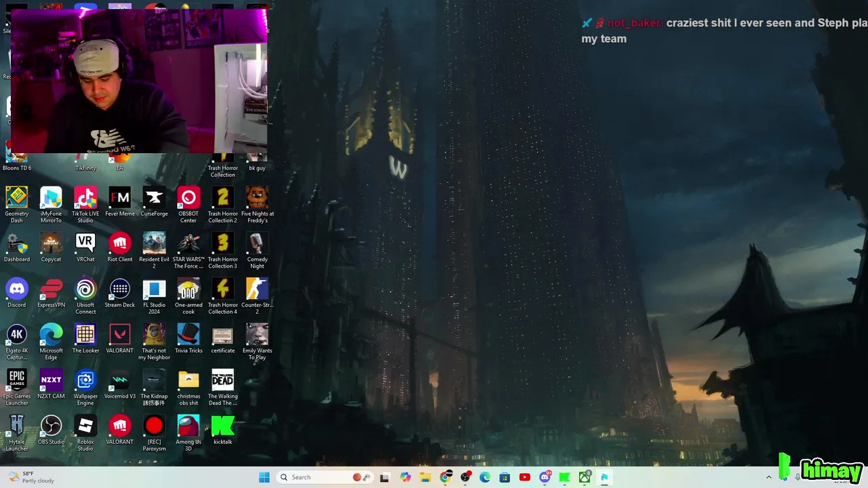Screen dimensions: 868x488
Task: Select the Wallpaper Engine desktop icon
Action: tap(85, 386)
